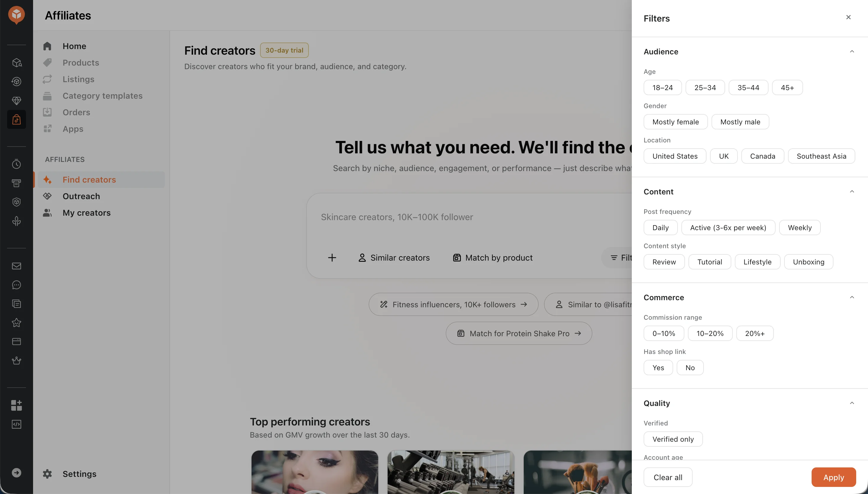This screenshot has height=494, width=868.
Task: Toggle the 25–34 age filter
Action: tap(705, 87)
